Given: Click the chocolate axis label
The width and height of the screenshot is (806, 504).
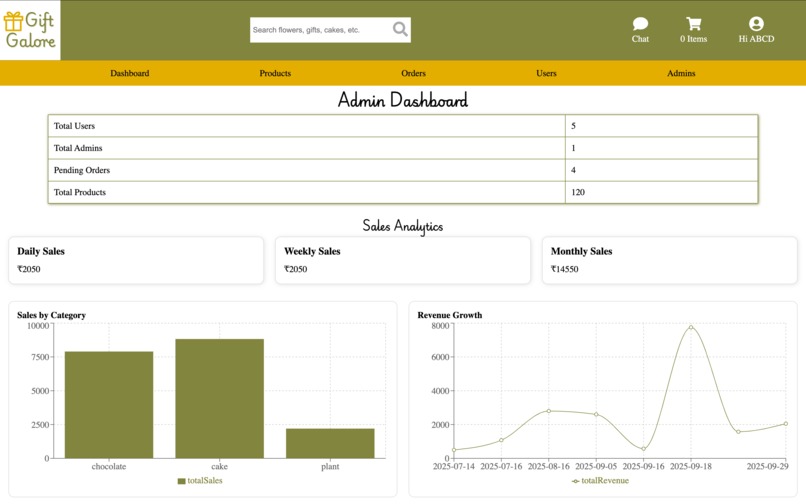Looking at the screenshot, I should [109, 466].
